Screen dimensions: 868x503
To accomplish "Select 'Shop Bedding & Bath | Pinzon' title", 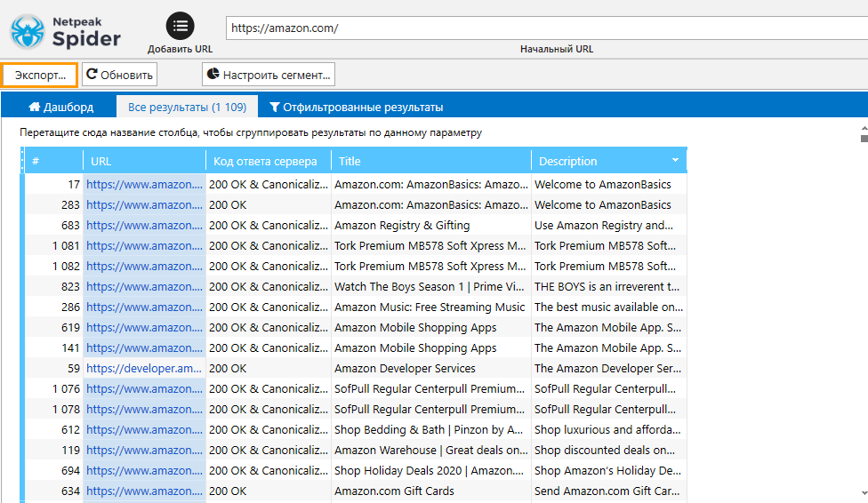I will point(431,430).
